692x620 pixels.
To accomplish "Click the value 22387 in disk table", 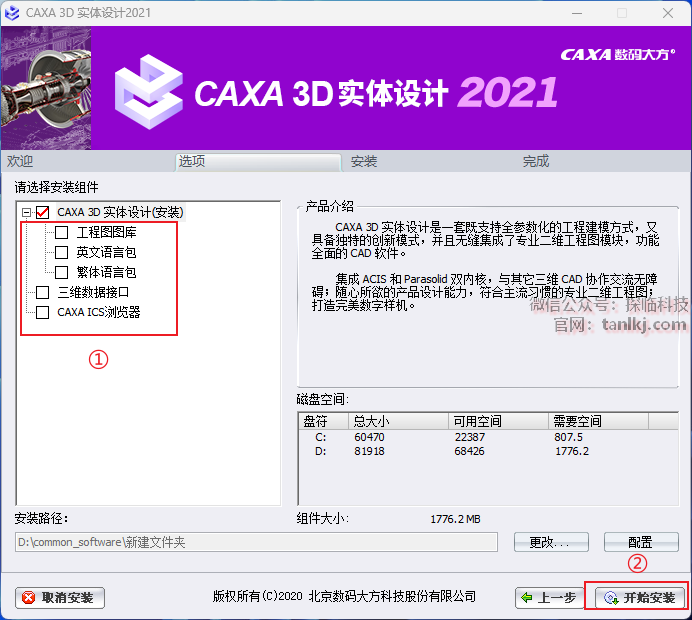I will pos(470,437).
